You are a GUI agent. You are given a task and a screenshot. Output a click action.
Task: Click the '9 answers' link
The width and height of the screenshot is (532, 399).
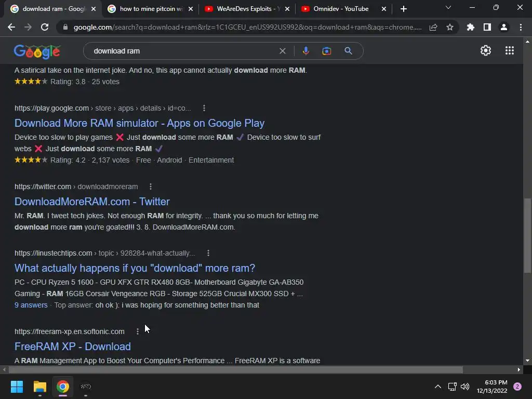point(31,305)
